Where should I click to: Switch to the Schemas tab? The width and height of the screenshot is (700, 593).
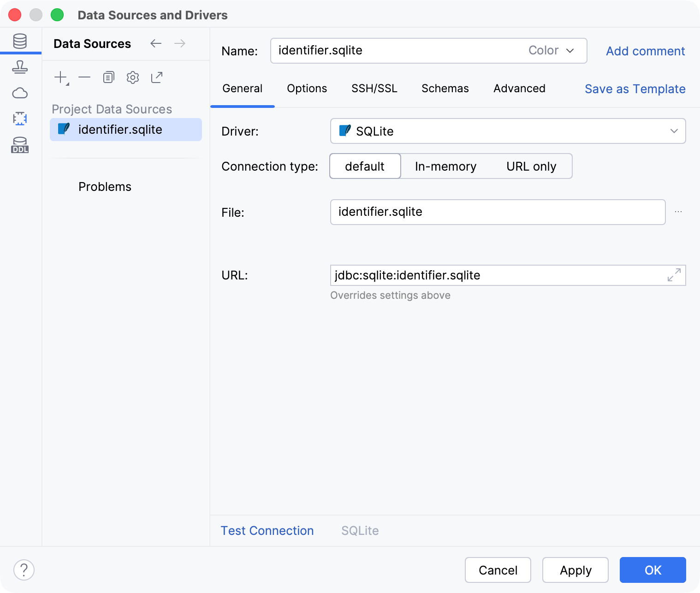(x=445, y=89)
